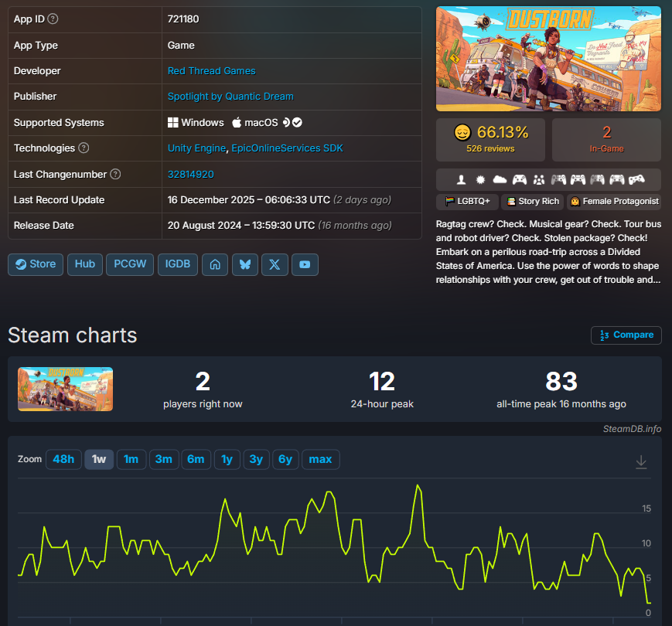This screenshot has width=672, height=626.
Task: Open the X (Twitter) social link
Action: point(275,264)
